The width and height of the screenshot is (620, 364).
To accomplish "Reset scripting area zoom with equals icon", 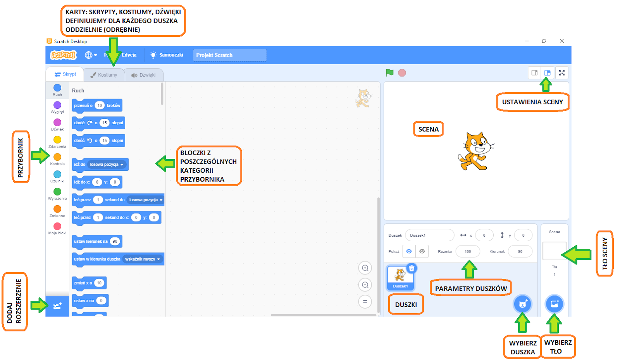I will (365, 302).
